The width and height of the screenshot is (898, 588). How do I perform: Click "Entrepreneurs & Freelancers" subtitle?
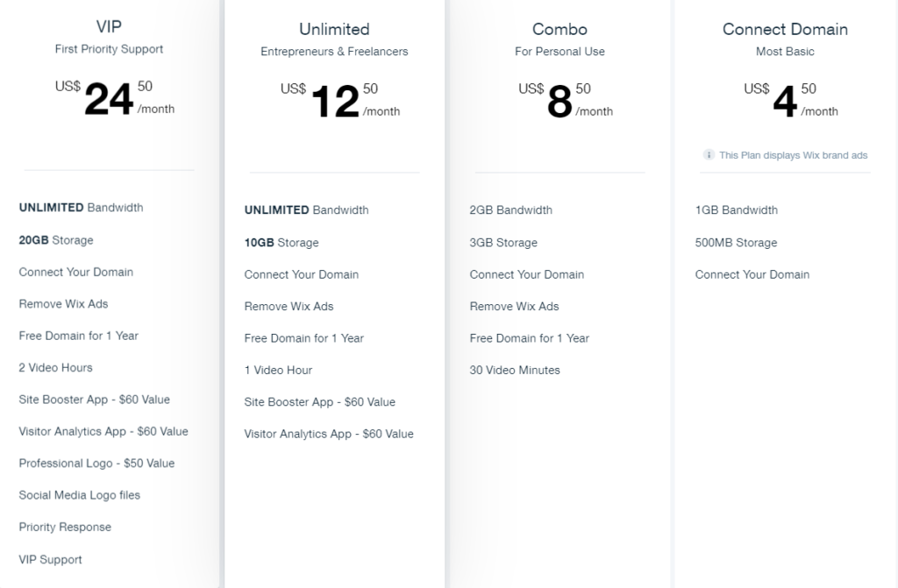point(334,52)
